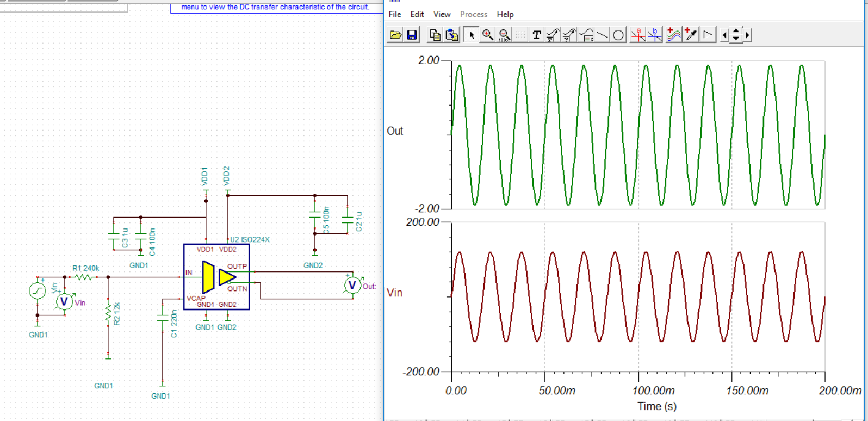Open the View menu

pos(442,14)
